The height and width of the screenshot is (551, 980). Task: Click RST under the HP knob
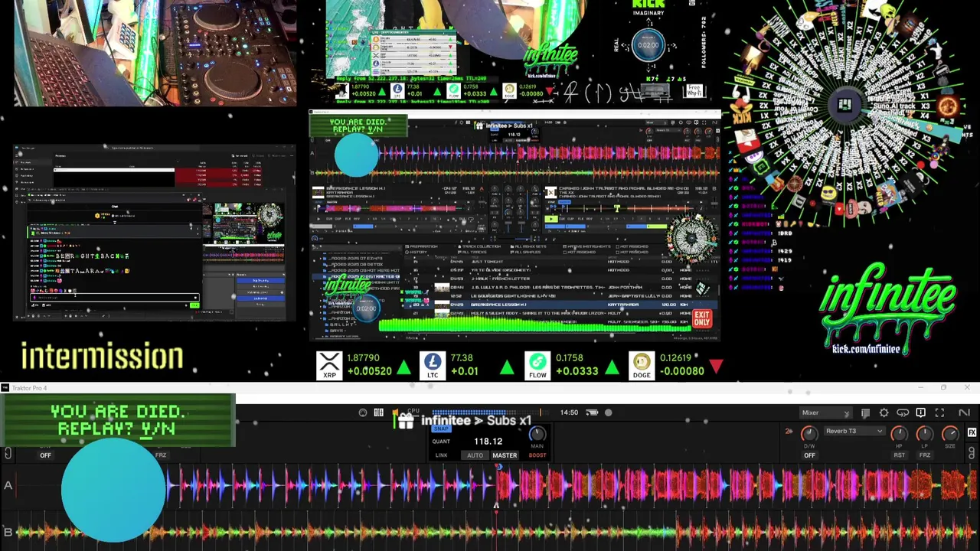(x=900, y=455)
